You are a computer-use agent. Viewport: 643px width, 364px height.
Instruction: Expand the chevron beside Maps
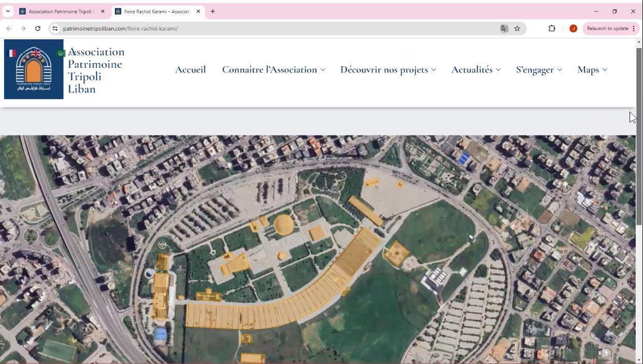click(604, 70)
